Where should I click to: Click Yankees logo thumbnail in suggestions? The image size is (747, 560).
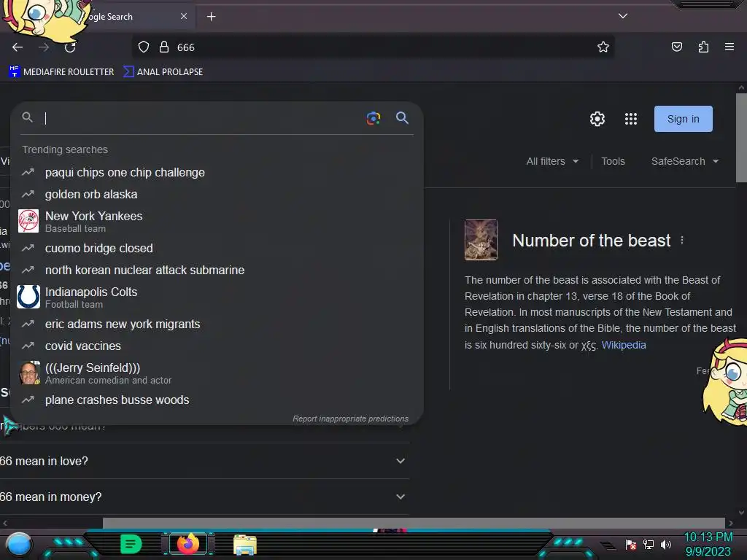[28, 222]
